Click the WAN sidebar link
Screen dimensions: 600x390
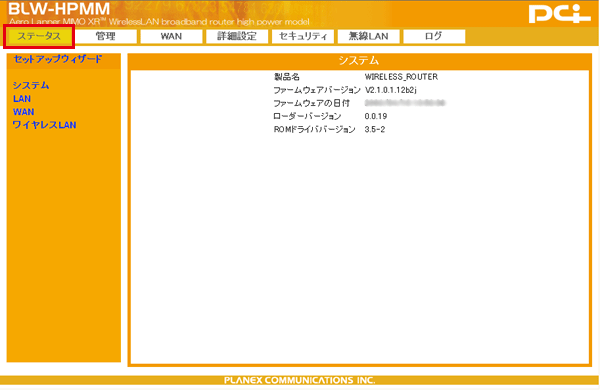pyautogui.click(x=23, y=112)
